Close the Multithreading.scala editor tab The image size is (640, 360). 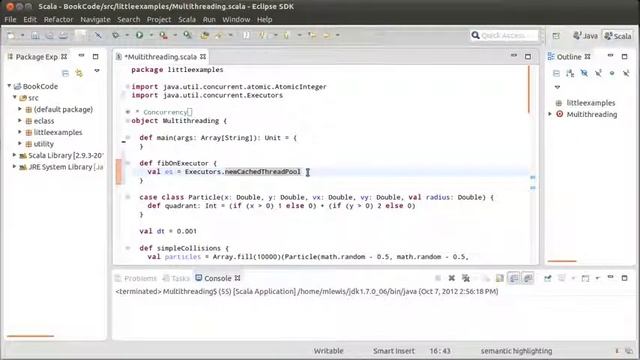point(203,57)
